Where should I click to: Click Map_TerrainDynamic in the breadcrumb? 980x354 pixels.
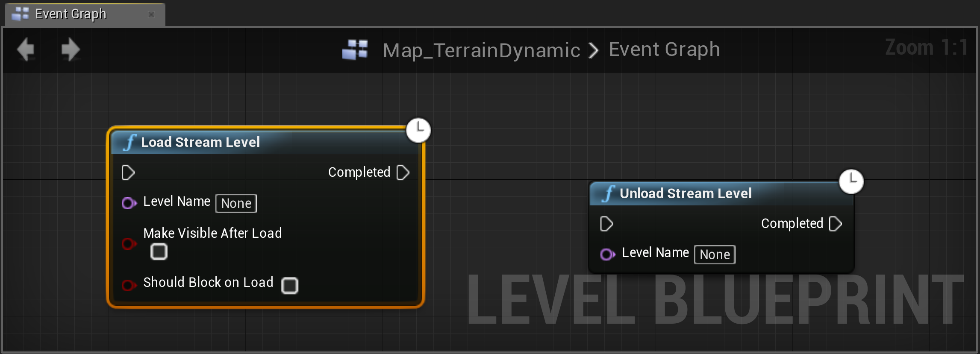(x=481, y=50)
